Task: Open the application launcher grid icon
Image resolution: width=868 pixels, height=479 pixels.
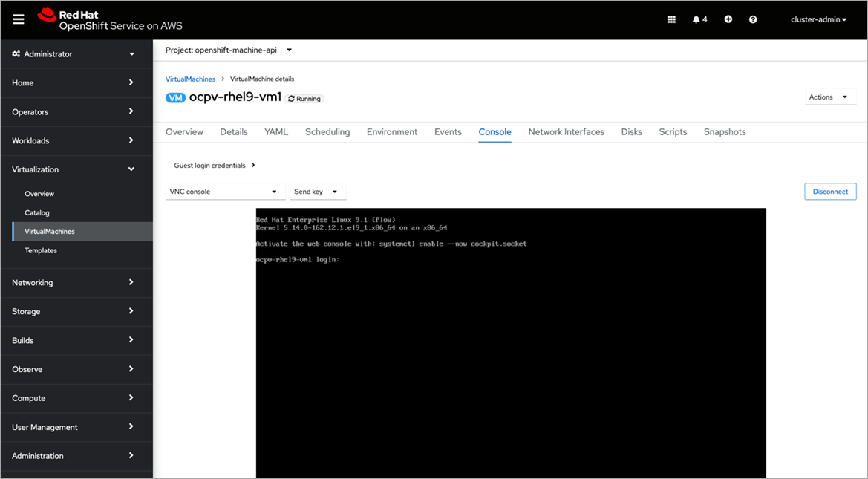Action: 671,19
